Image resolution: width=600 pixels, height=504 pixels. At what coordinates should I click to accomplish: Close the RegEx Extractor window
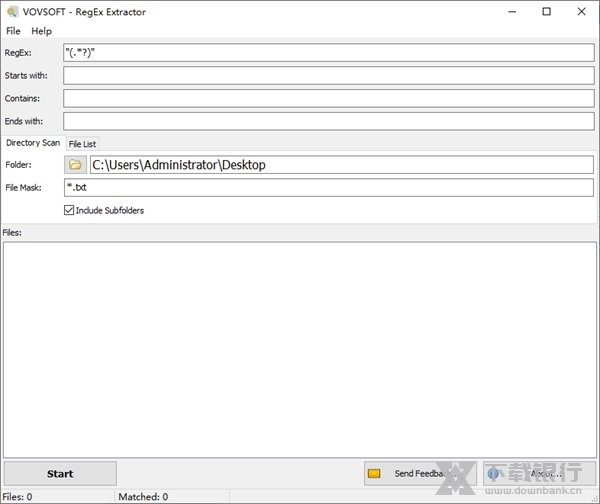[x=581, y=11]
